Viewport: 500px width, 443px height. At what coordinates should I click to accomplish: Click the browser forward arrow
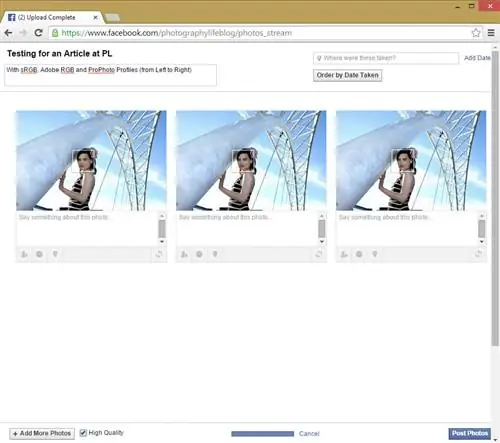pos(23,33)
